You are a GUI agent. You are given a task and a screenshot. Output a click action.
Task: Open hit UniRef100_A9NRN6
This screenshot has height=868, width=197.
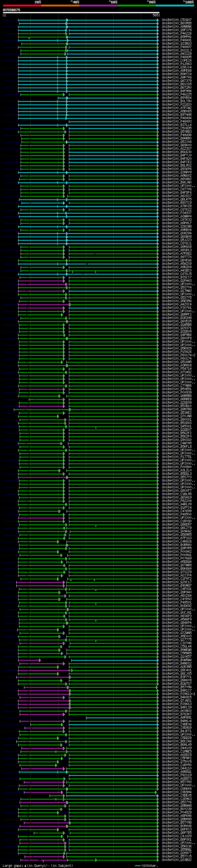click(177, 26)
